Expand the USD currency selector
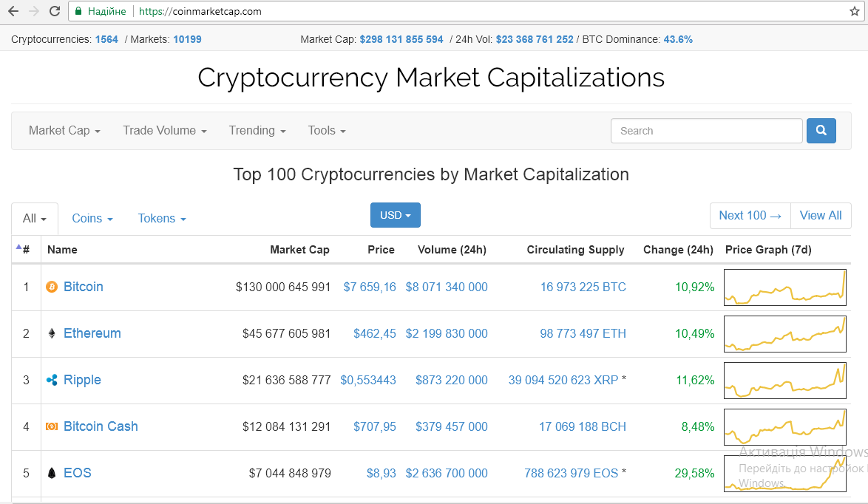The image size is (868, 504). pyautogui.click(x=396, y=215)
